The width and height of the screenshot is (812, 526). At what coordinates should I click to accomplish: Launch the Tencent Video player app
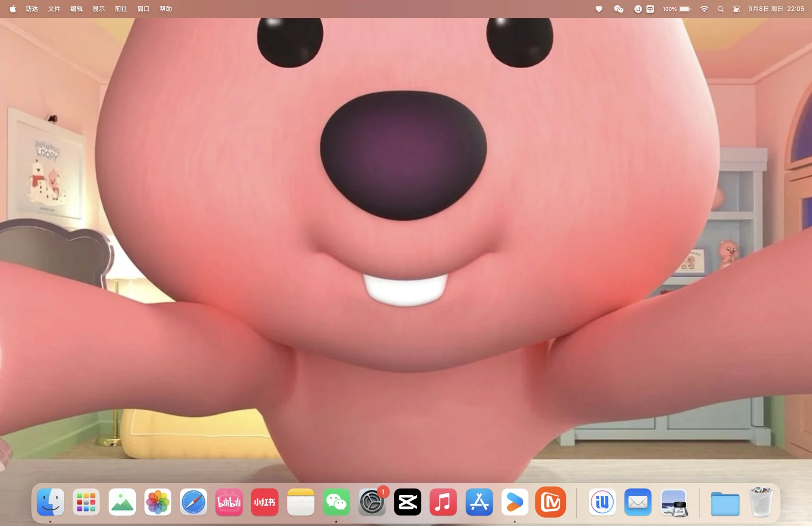(x=515, y=502)
